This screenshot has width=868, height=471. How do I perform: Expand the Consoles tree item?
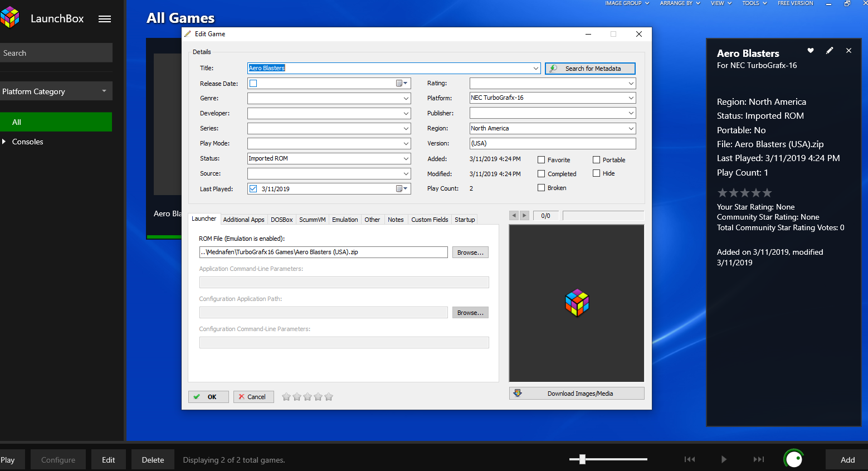(x=4, y=142)
